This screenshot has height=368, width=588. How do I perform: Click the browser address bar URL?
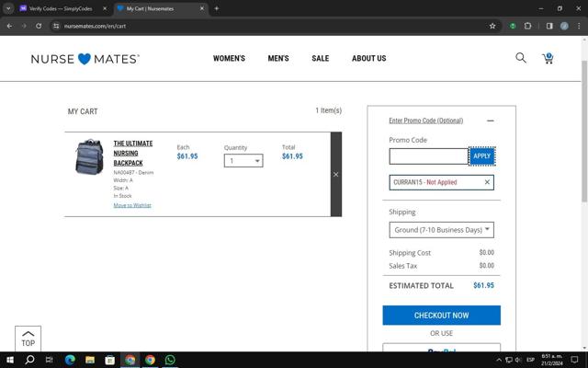coord(95,26)
